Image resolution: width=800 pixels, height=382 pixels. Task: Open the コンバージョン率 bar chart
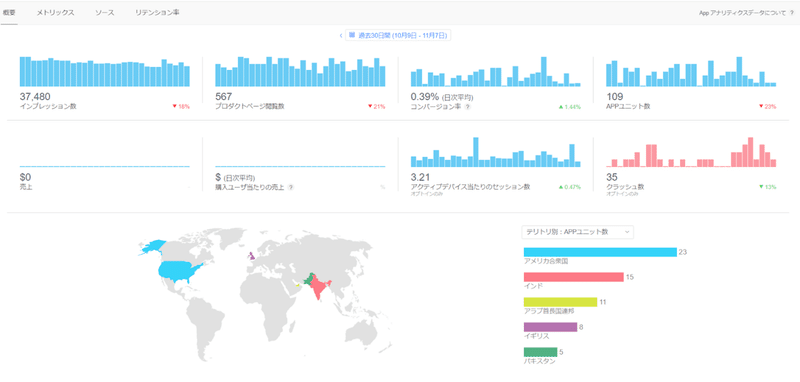(495, 71)
